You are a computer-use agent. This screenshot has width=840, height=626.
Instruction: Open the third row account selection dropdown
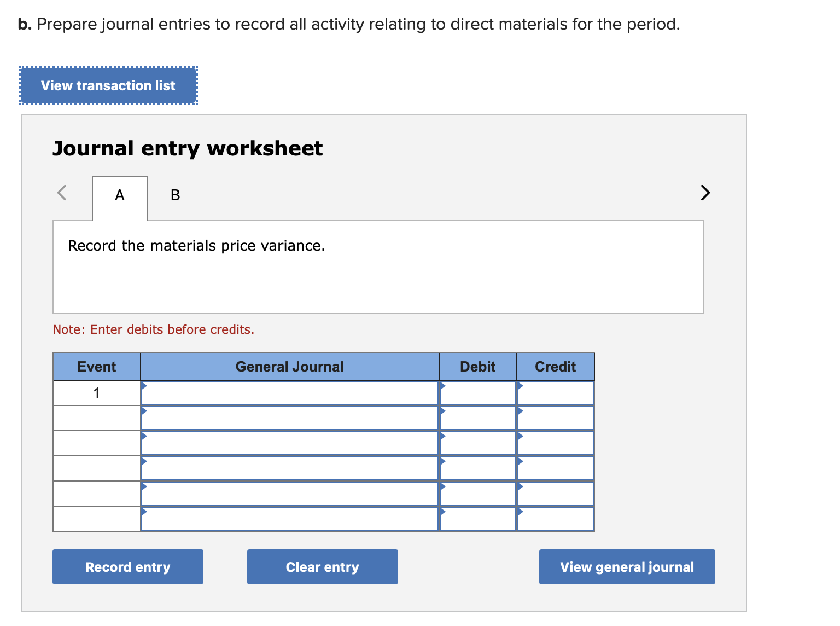click(144, 436)
